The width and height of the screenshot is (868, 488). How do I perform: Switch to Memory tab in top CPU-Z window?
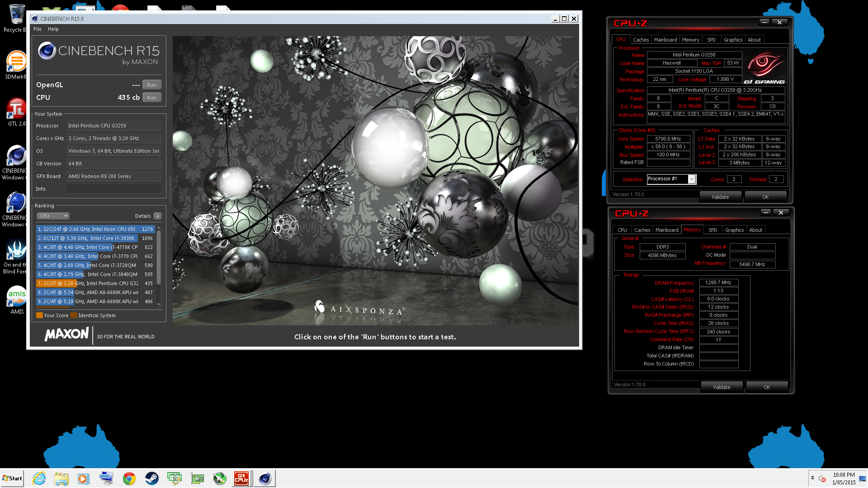coord(691,40)
